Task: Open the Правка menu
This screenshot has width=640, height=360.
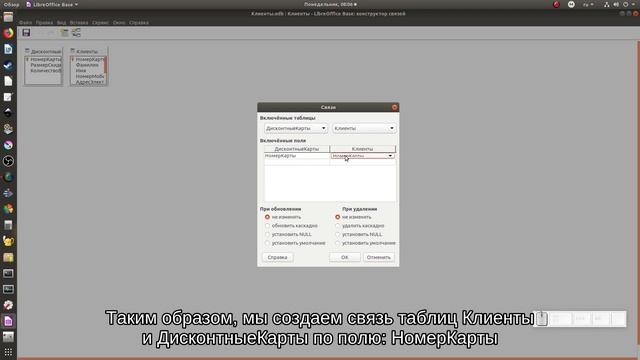Action: (44, 23)
